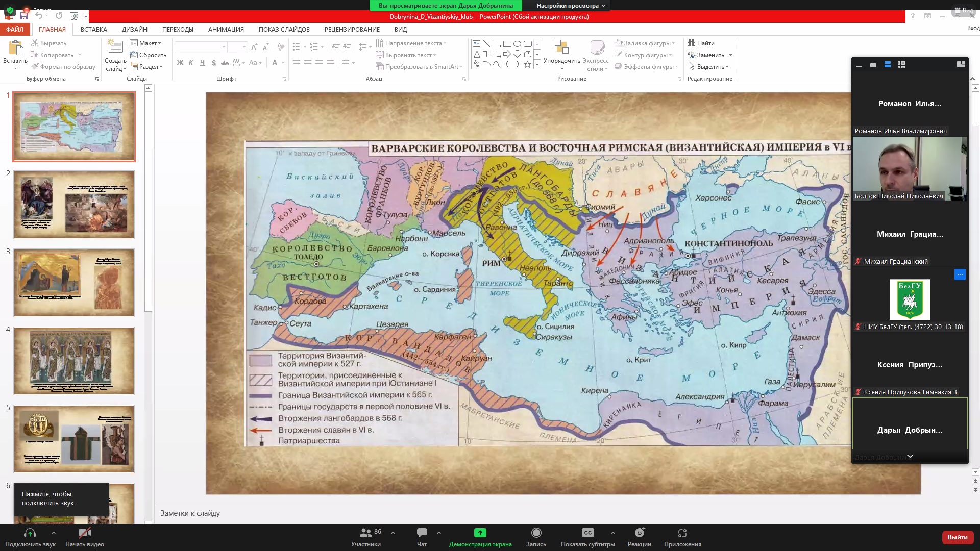Open the Design ribbon tab

click(x=134, y=29)
